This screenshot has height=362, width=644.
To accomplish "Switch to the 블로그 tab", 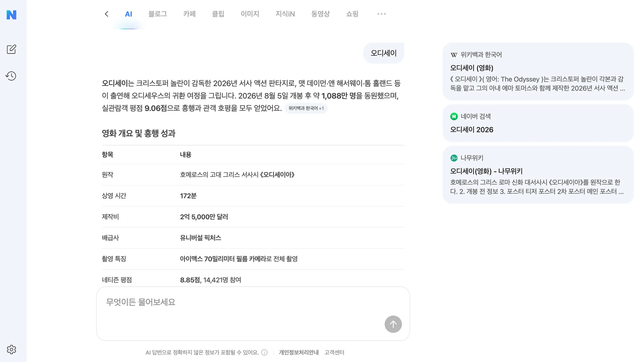I will point(157,14).
